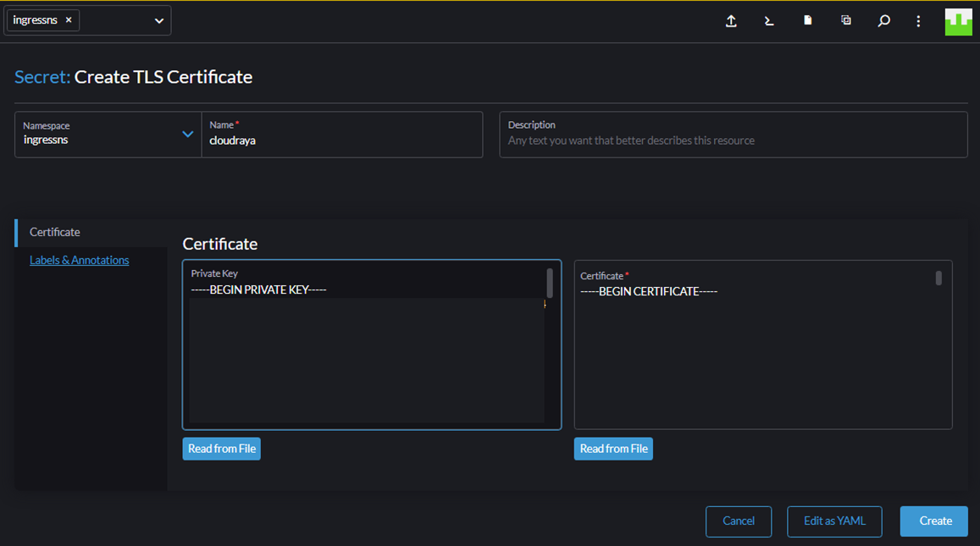Image resolution: width=980 pixels, height=546 pixels.
Task: Click the Create button
Action: [x=934, y=521]
